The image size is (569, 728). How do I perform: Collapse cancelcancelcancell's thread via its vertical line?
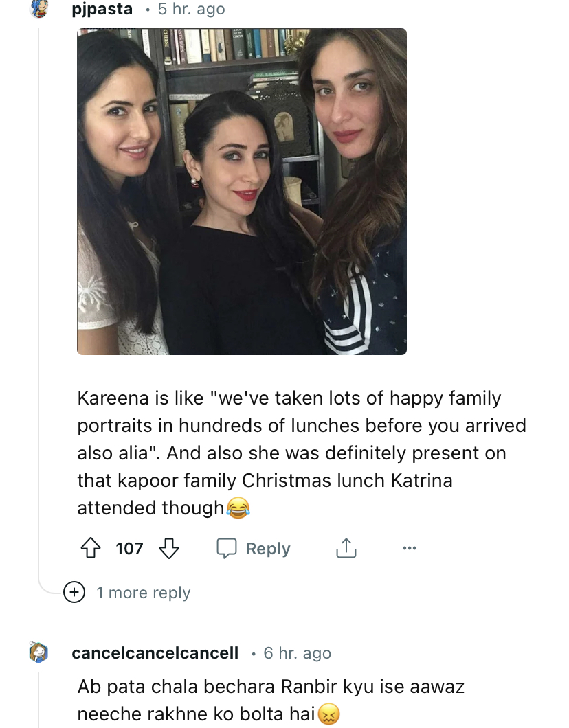(x=38, y=701)
